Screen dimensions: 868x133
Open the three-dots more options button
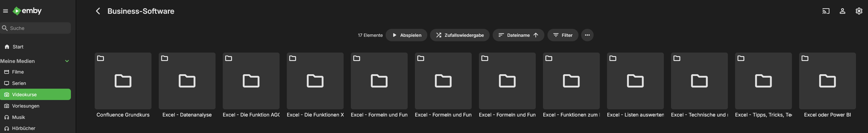point(587,35)
